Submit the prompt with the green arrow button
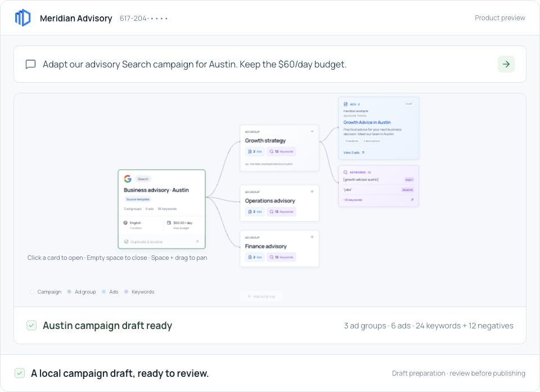Viewport: 540px width, 392px height. coord(506,64)
